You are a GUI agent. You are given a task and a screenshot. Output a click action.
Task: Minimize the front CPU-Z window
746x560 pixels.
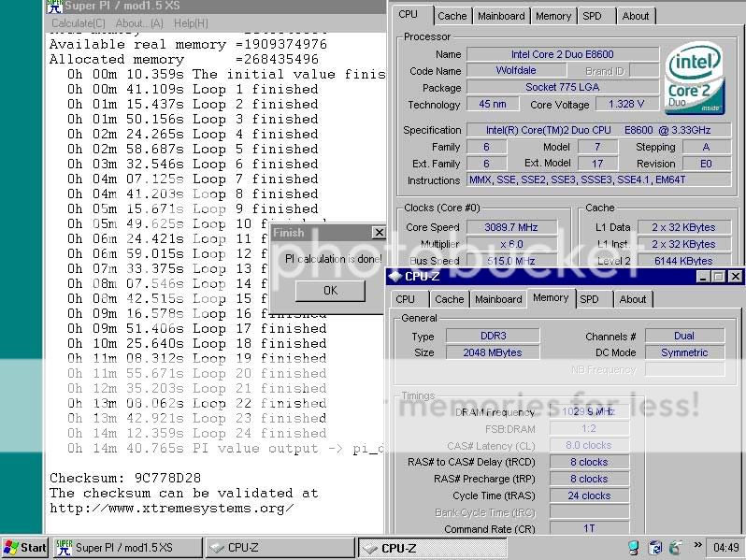(x=703, y=277)
